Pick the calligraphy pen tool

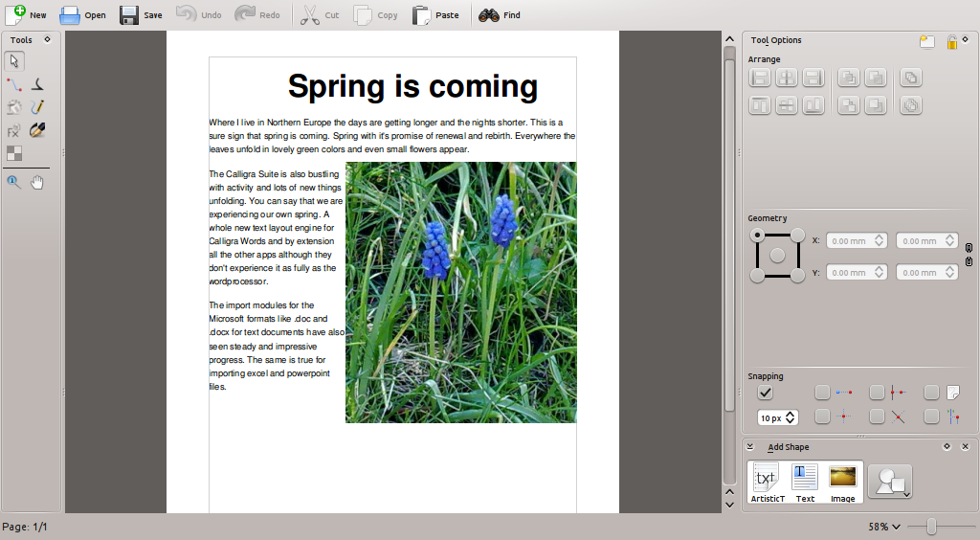coord(37,130)
